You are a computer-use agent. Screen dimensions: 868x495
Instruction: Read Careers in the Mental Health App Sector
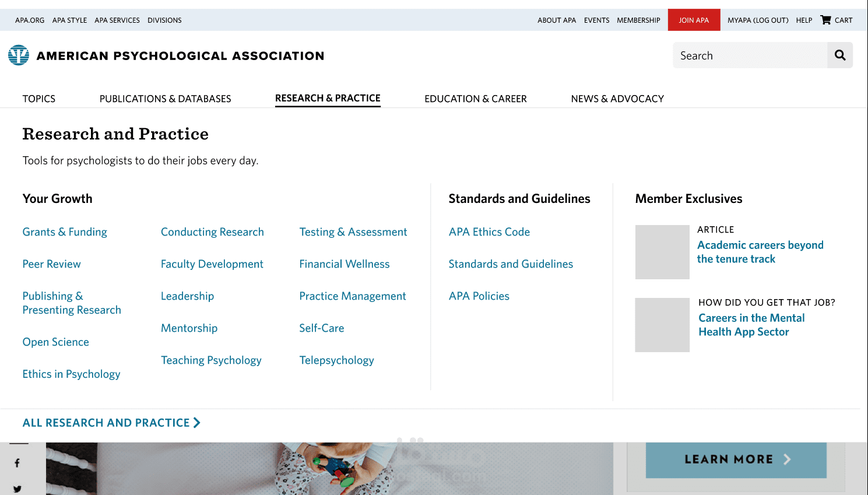751,325
